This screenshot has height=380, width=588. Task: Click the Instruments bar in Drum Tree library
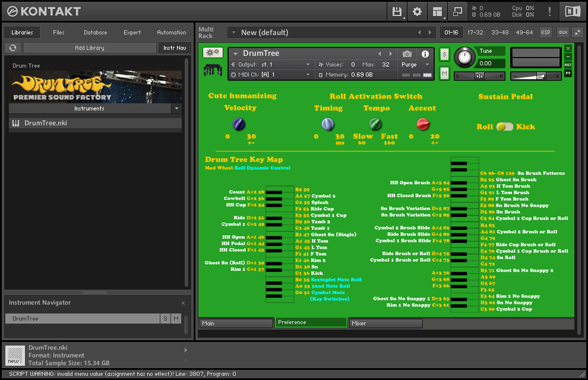coord(89,109)
